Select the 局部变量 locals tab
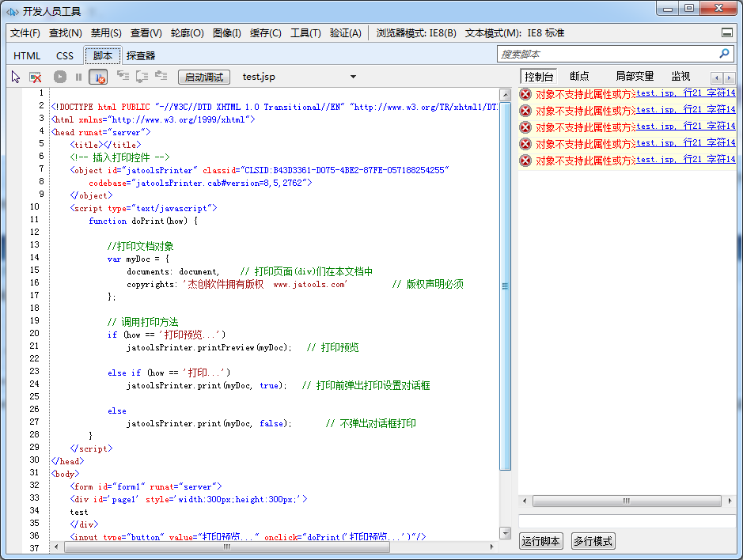The image size is (743, 560). point(635,76)
